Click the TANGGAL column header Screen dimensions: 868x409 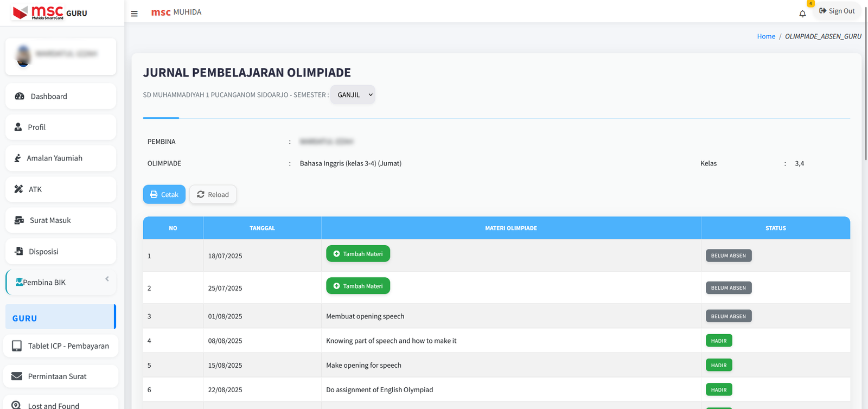[x=263, y=228]
